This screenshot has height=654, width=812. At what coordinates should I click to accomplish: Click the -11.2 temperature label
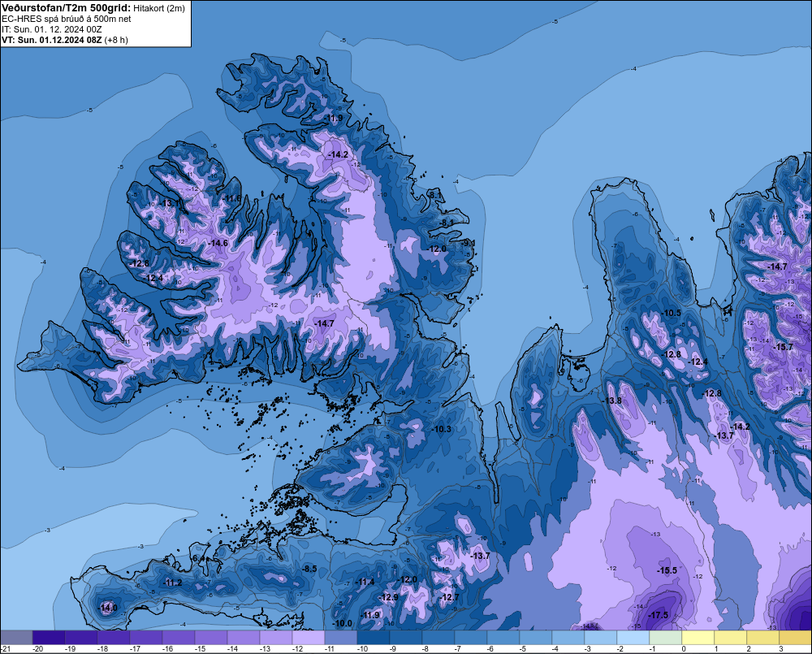coord(172,583)
